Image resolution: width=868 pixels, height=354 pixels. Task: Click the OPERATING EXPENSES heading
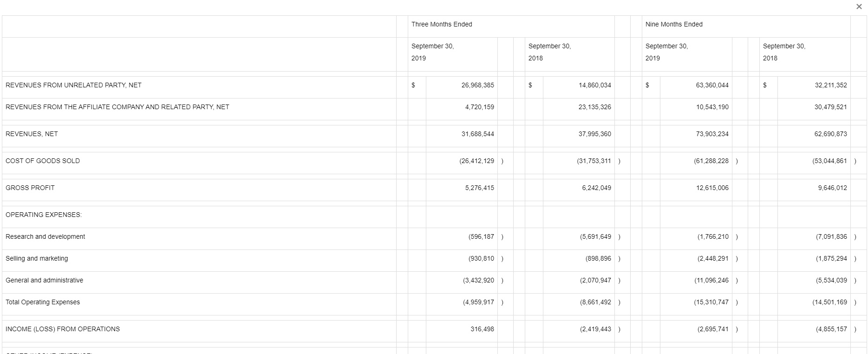(44, 215)
